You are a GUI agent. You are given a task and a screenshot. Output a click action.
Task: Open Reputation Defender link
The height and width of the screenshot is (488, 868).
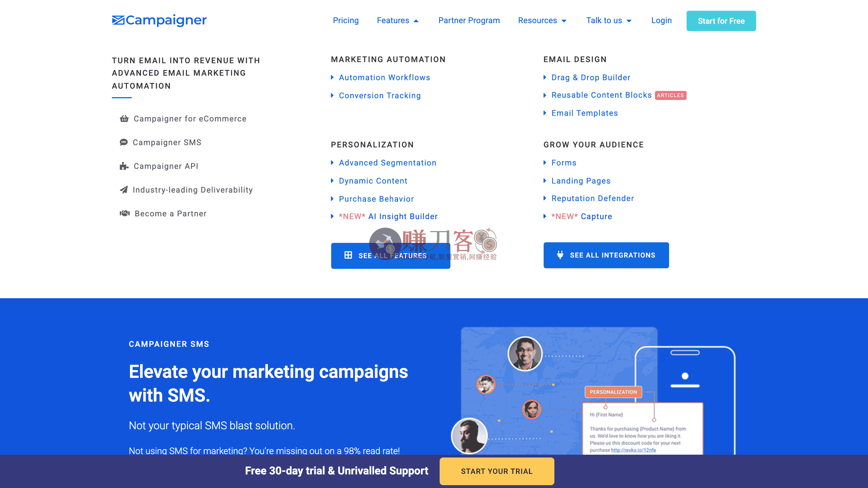point(593,198)
